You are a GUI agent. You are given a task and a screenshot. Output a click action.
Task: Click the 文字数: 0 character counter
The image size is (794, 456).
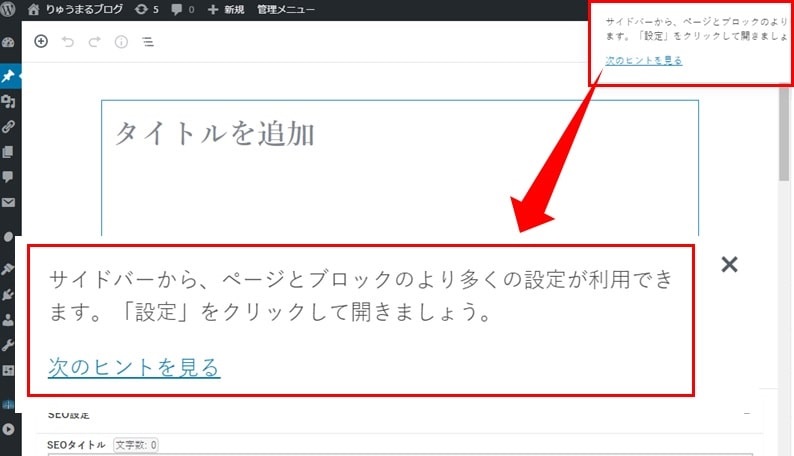(x=136, y=445)
